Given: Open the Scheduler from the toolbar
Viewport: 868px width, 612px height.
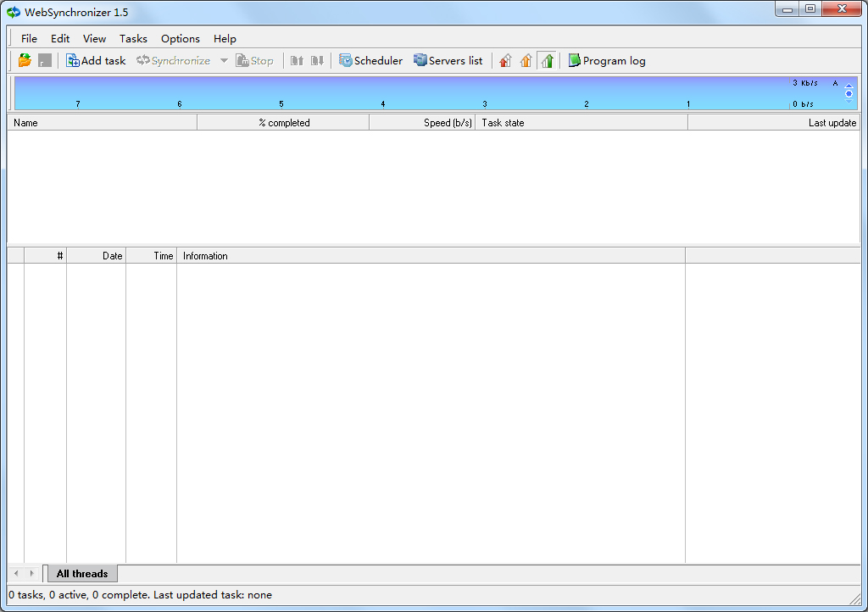Looking at the screenshot, I should [370, 60].
